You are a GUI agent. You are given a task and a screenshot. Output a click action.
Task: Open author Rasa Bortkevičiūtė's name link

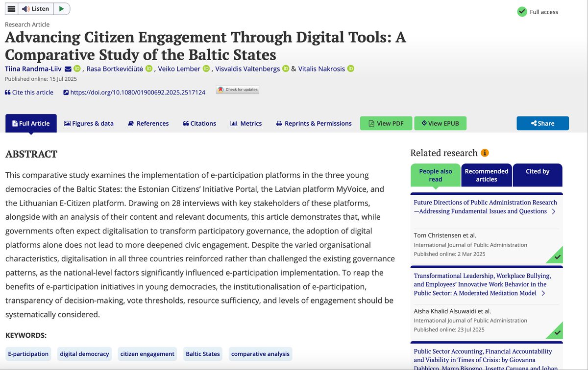click(x=115, y=69)
